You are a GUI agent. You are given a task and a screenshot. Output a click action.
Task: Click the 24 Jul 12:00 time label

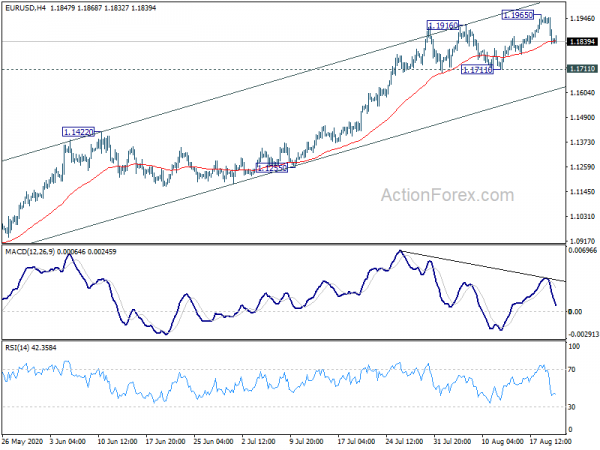click(404, 441)
